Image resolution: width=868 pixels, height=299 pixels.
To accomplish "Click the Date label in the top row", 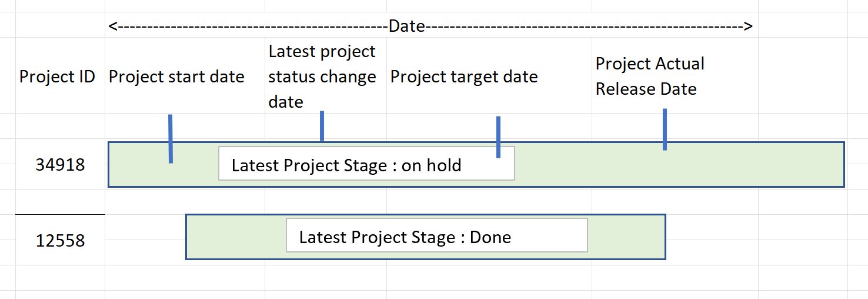I will (x=406, y=26).
